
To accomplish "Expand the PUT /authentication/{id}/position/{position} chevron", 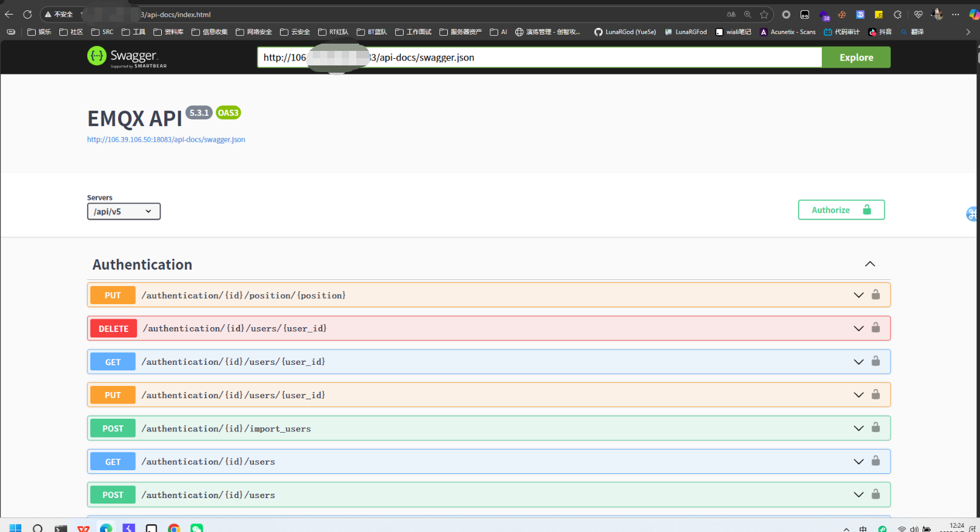I will 859,295.
